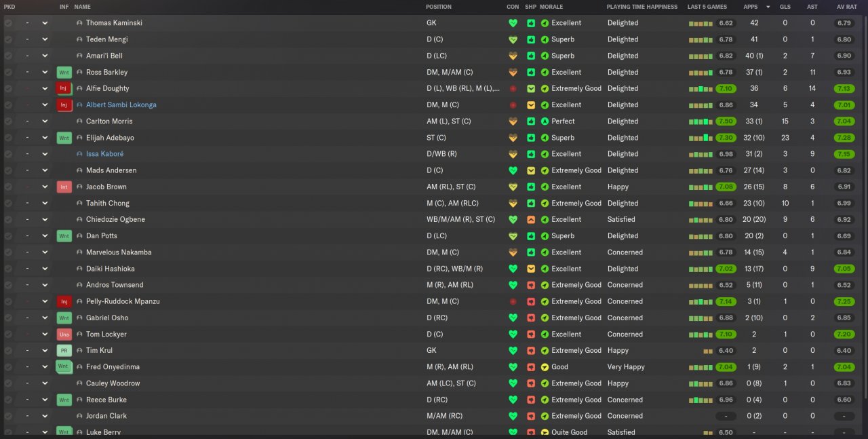The height and width of the screenshot is (439, 868).
Task: Click the Wnt badge beside Reece Burke
Action: (64, 400)
